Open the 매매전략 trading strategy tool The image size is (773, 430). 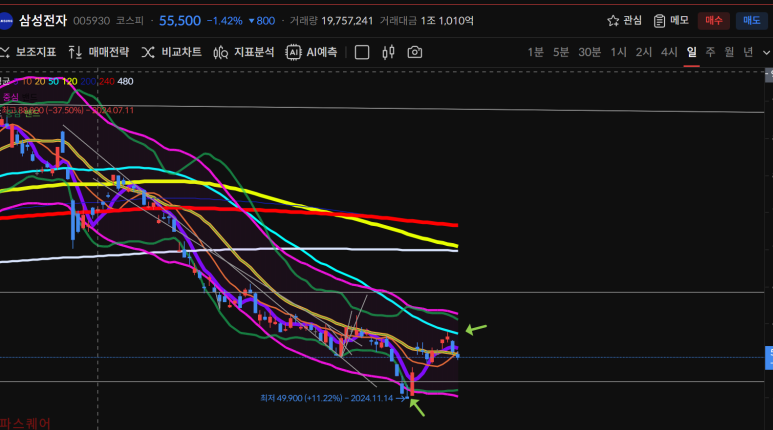click(x=98, y=52)
